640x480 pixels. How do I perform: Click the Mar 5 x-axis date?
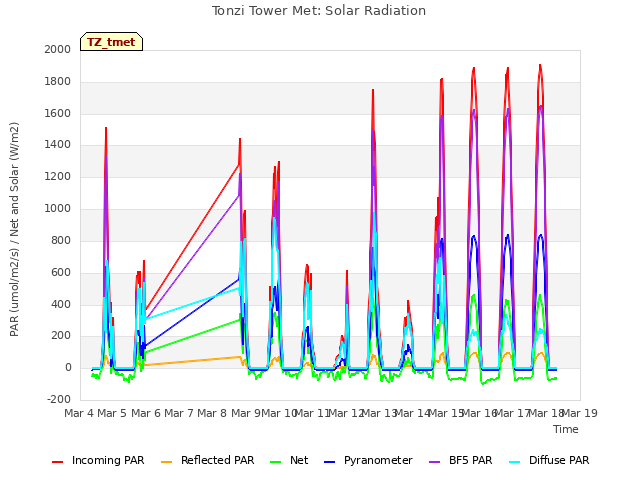(112, 413)
